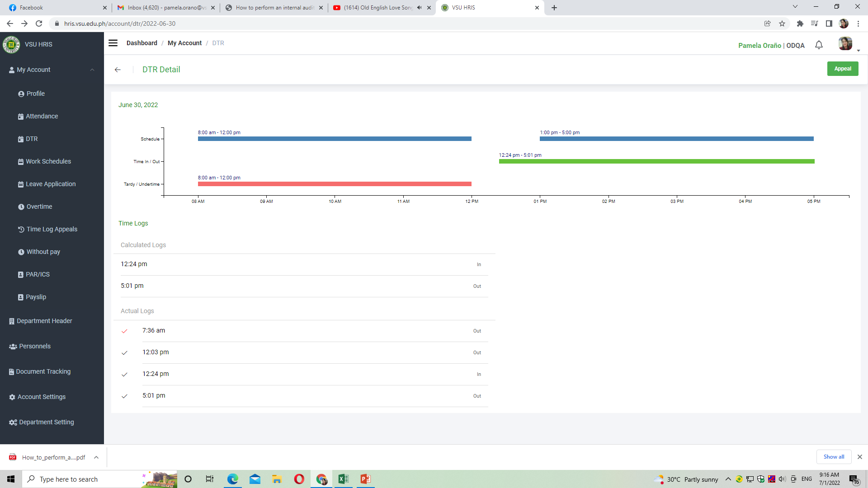Viewport: 868px width, 488px height.
Task: Expand options for downloaded PDF file
Action: click(96, 457)
